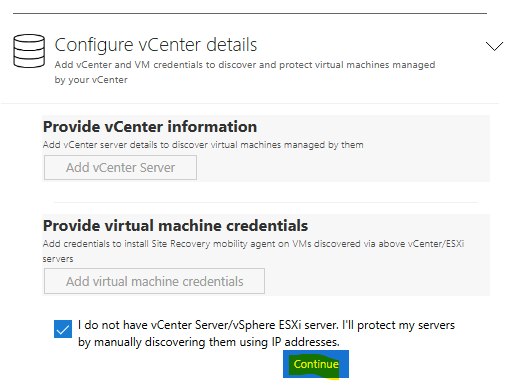515x388 pixels.
Task: Click empty gray area beside Add virtual machine credentials
Action: [377, 281]
